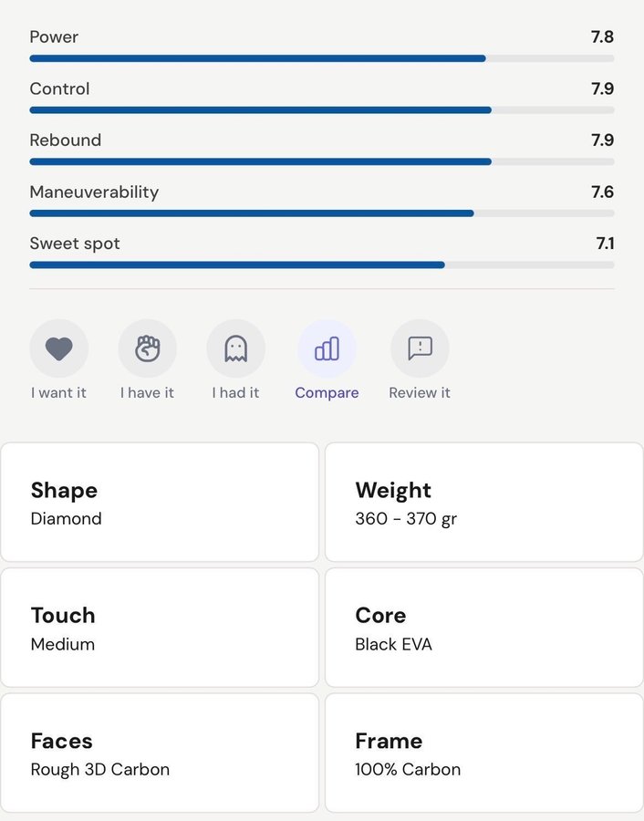Click the Maneuverability rating bar
Viewport: 644px width, 821px height.
coord(321,213)
